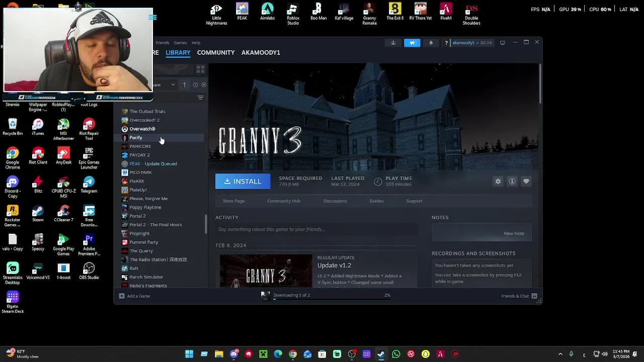Click the download progress bar
Image resolution: width=644 pixels, height=362 pixels.
[x=332, y=299]
